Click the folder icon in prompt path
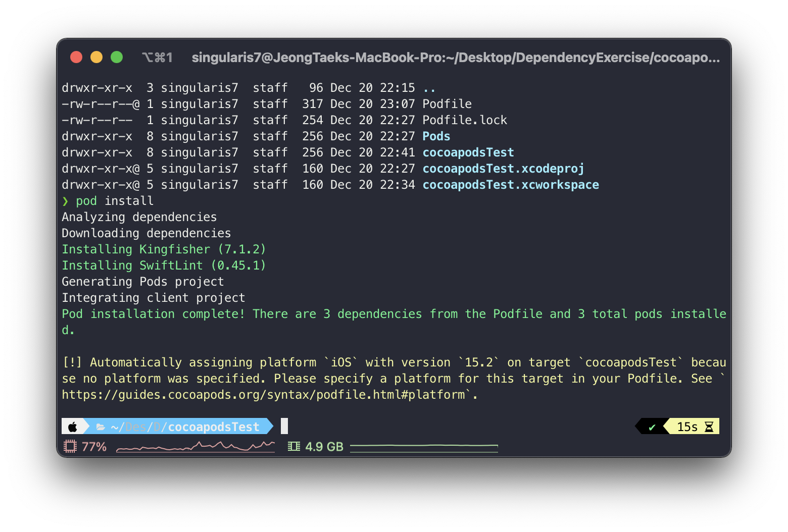The height and width of the screenshot is (532, 788). (x=101, y=427)
